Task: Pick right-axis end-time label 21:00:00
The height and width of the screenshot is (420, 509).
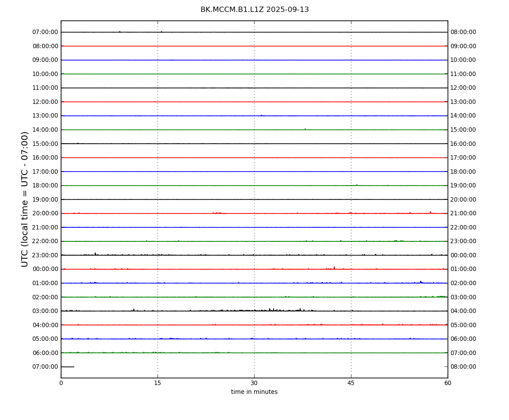Action: [463, 214]
